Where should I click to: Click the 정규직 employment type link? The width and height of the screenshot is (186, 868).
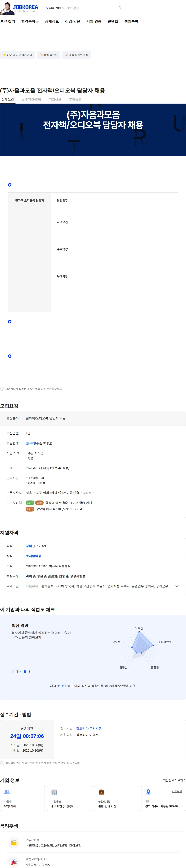click(30, 443)
